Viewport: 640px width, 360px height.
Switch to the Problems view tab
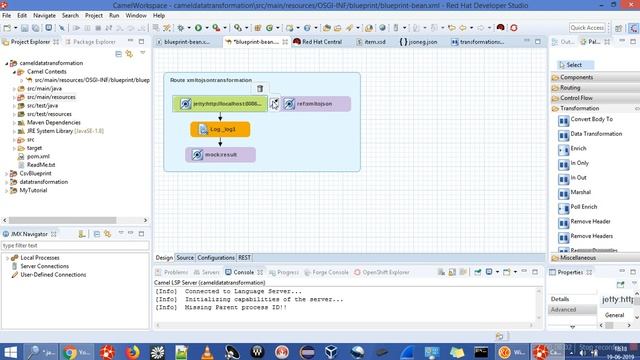172,272
